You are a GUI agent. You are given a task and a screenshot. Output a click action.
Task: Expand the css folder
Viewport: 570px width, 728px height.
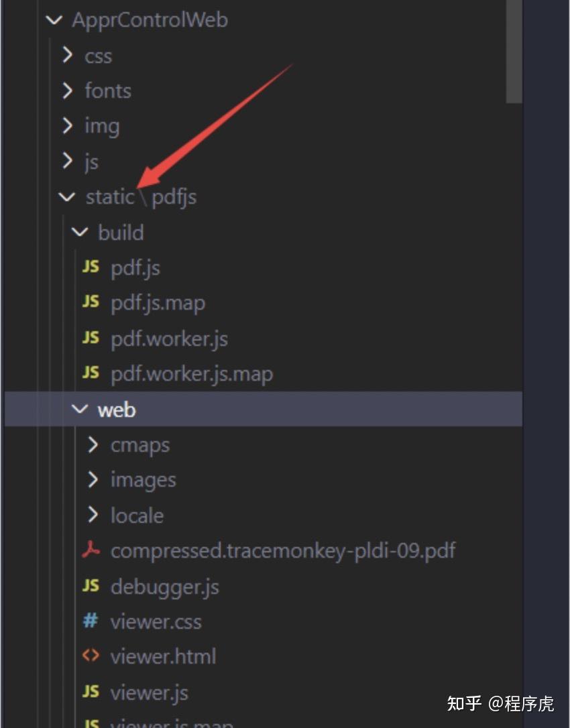click(67, 55)
